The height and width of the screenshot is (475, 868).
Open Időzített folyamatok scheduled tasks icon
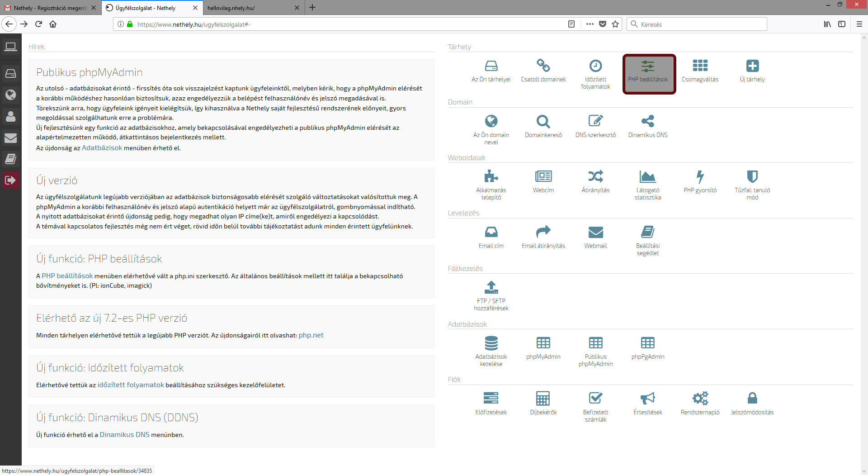[x=595, y=66]
